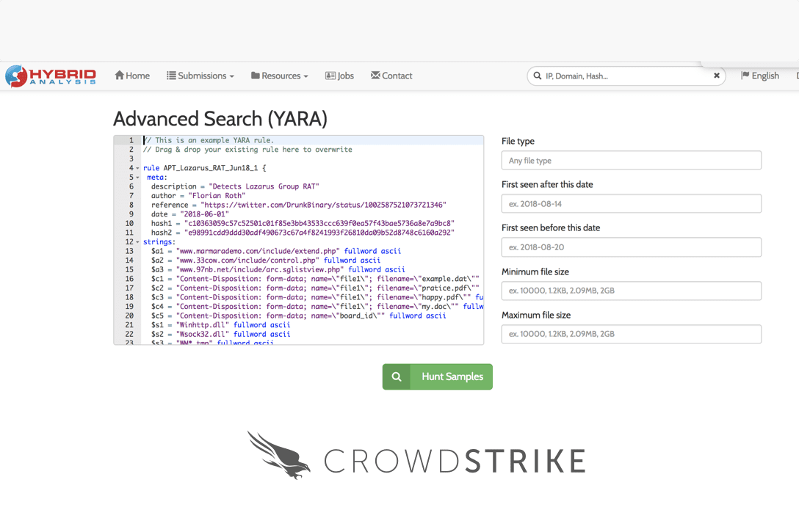Click the Hybrid Analysis logo
Viewport: 799px width, 532px height.
coord(50,76)
